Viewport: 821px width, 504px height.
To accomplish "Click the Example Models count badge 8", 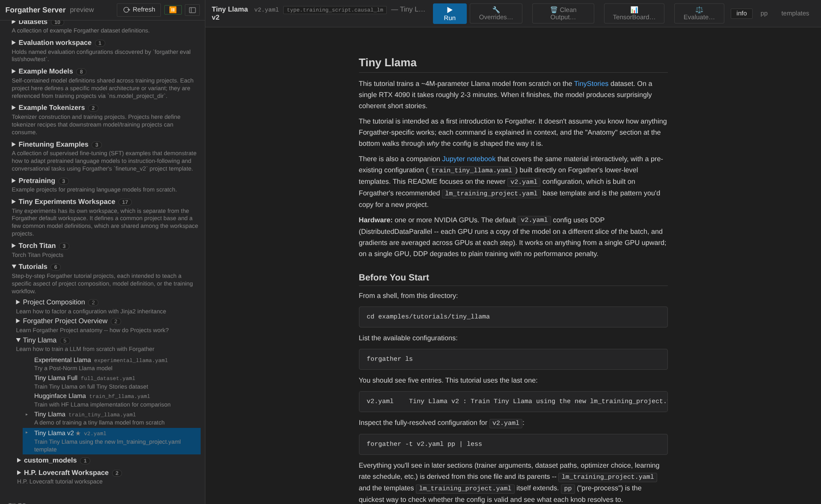I will [x=81, y=72].
